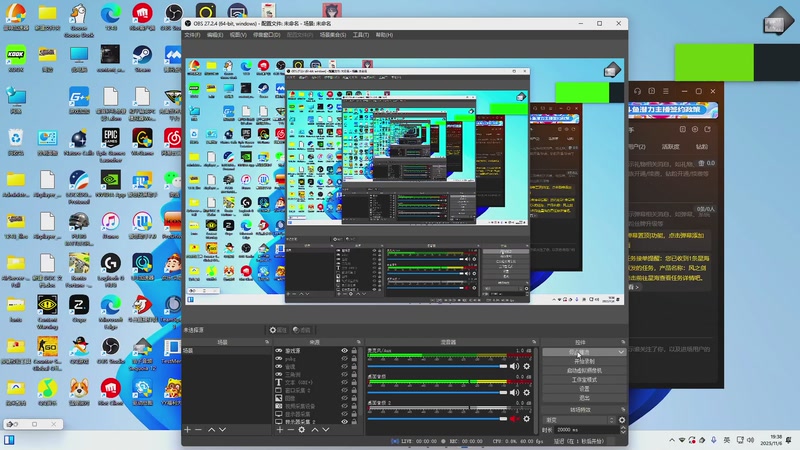Image resolution: width=800 pixels, height=450 pixels.
Task: Remove selected source with the minus icon
Action: point(290,430)
